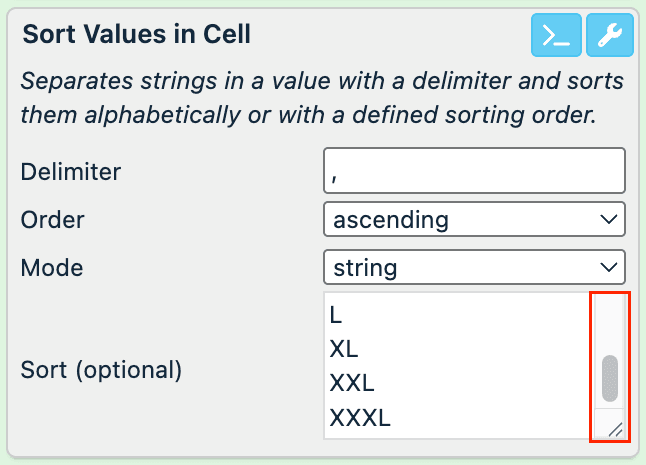
Task: Click the Delimiter label
Action: coord(70,171)
